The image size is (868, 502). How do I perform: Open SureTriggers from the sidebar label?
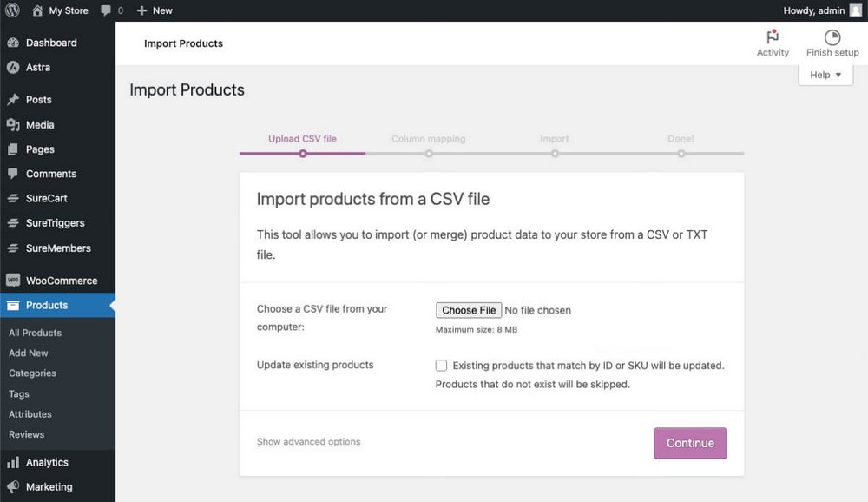pos(56,222)
